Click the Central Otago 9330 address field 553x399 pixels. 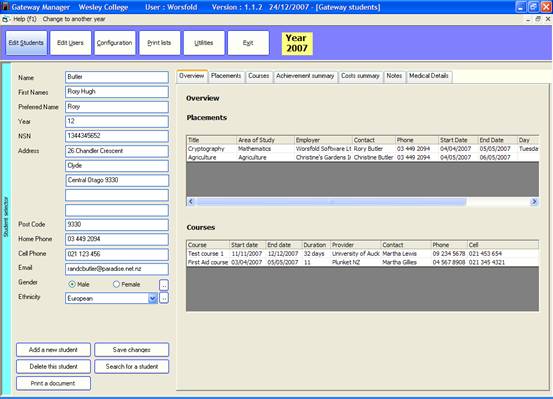coord(117,180)
